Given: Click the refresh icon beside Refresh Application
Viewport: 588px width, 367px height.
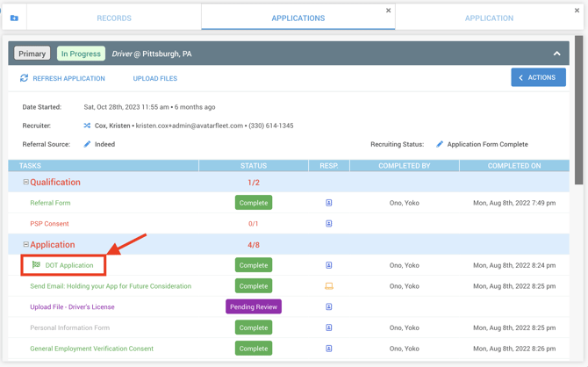Looking at the screenshot, I should point(25,78).
